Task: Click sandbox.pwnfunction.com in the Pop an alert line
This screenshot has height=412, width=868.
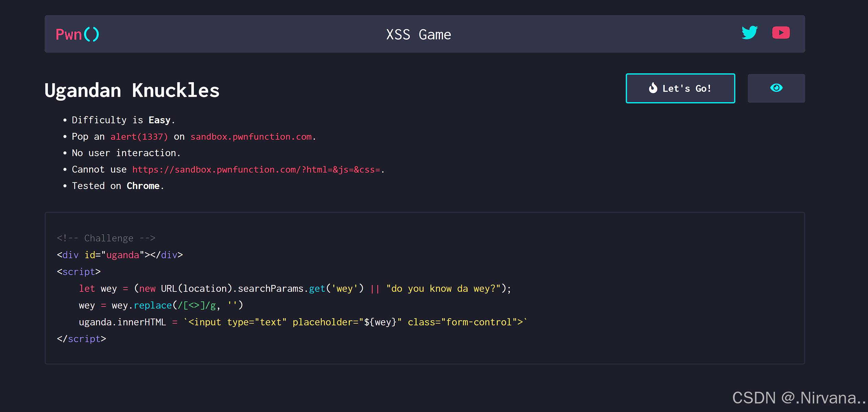Action: coord(251,137)
